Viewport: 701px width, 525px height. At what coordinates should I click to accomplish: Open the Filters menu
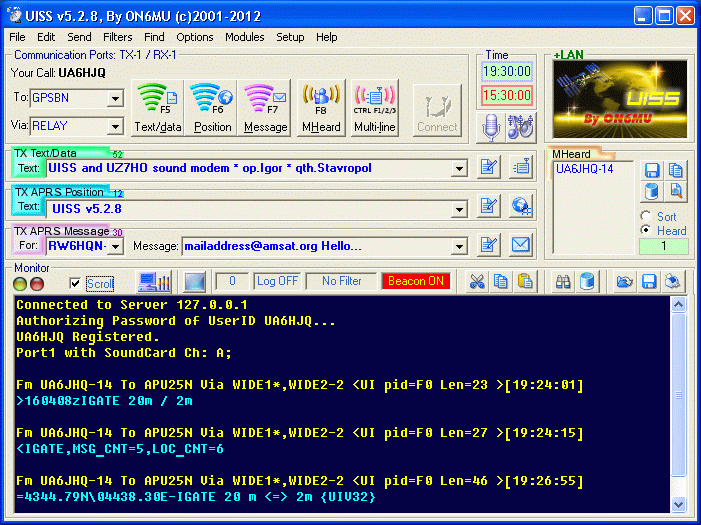tap(117, 37)
